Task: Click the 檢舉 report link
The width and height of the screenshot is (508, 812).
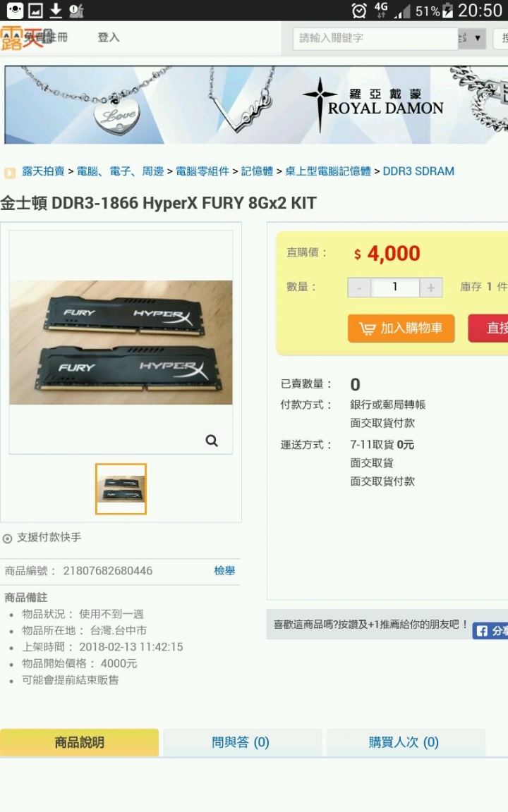Action: (x=224, y=571)
